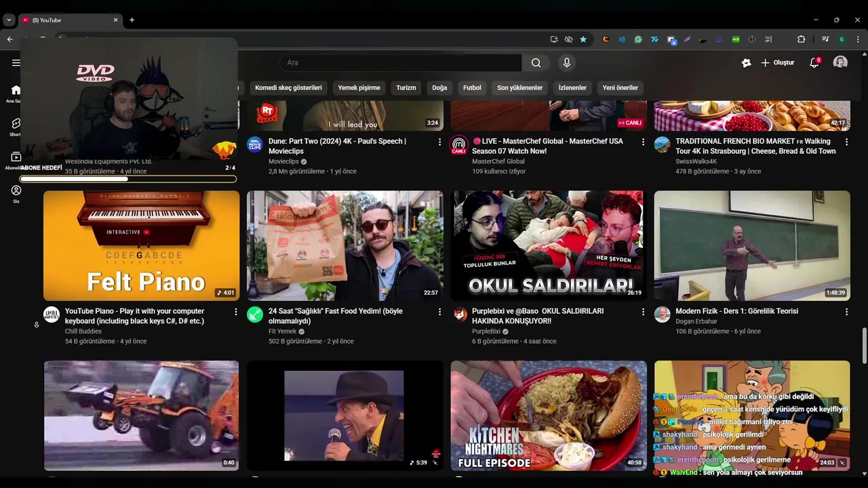Open the YouTube hamburger guide menu
This screenshot has height=488, width=868.
16,62
